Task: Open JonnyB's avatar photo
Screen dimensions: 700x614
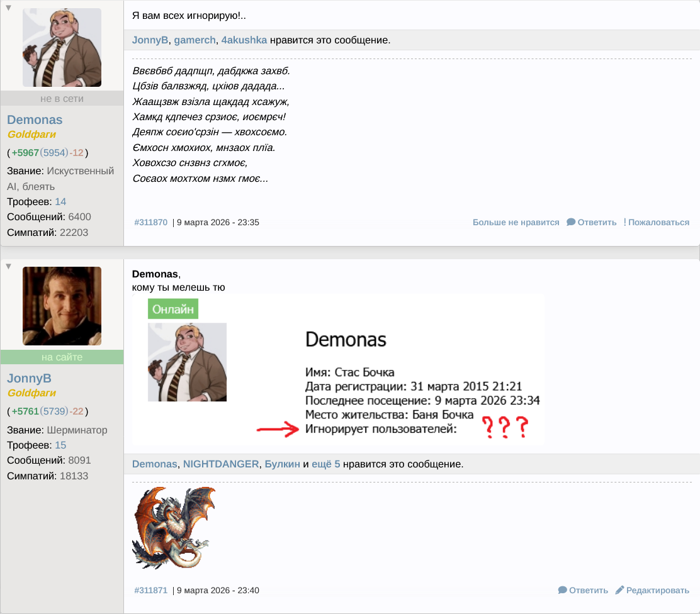Action: [62, 306]
